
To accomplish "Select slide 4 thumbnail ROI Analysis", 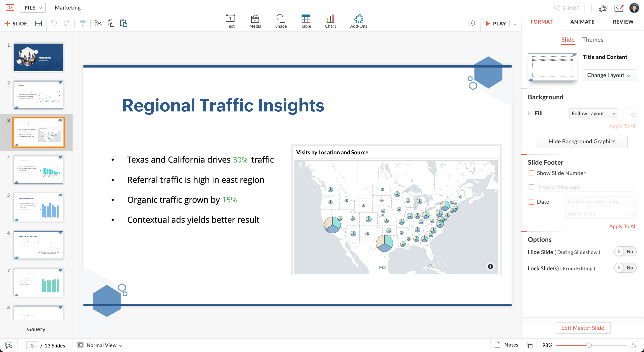I will [39, 170].
